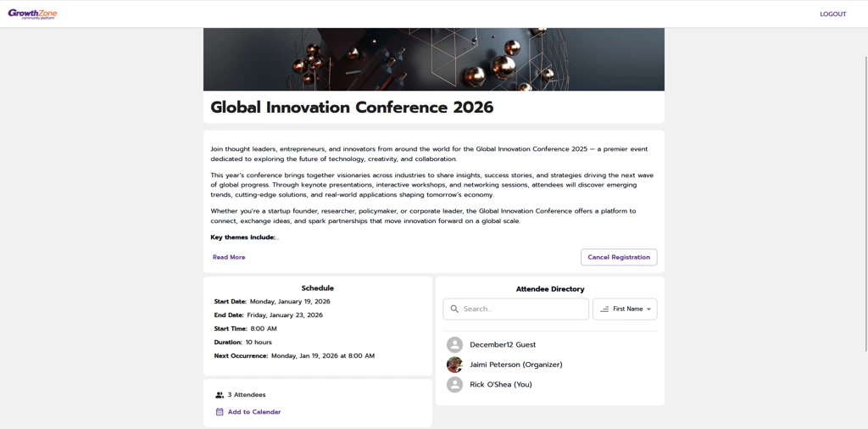This screenshot has height=429, width=868.
Task: Click the magnifier icon in attendee search
Action: pos(454,309)
